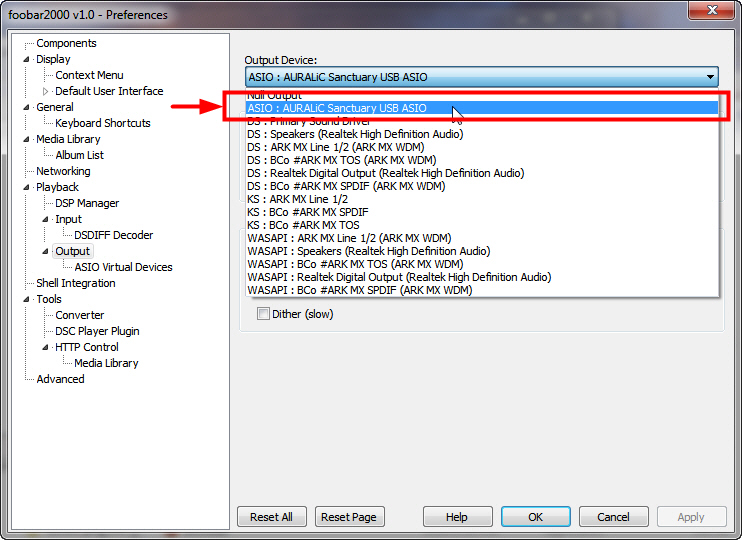742x540 pixels.
Task: Choose DS : Realtek Digital Output option
Action: [x=482, y=173]
